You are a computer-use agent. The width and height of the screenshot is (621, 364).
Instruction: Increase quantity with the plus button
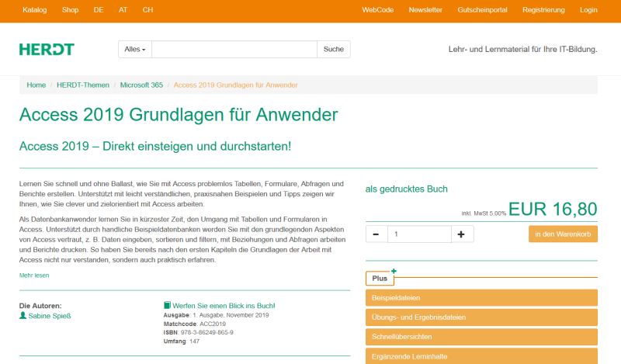click(461, 234)
